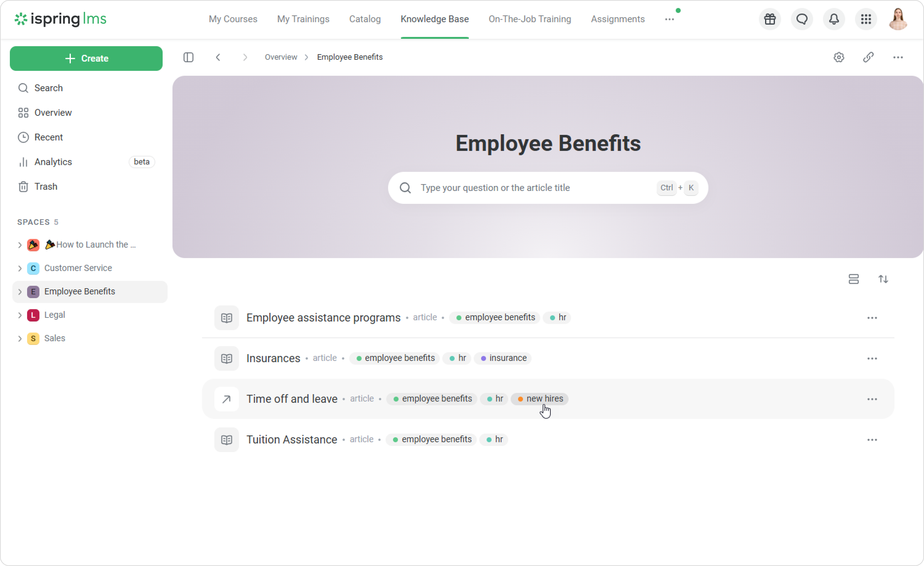The height and width of the screenshot is (566, 924).
Task: Expand the Sales space chevron
Action: coord(20,338)
